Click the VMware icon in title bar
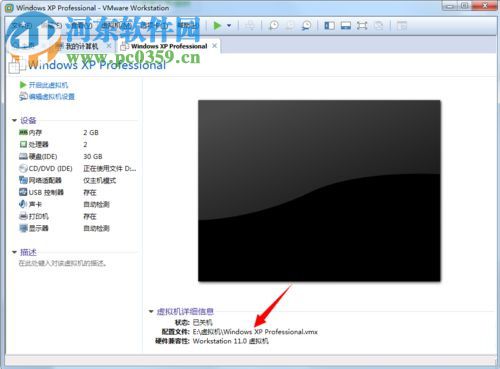 tap(9, 7)
